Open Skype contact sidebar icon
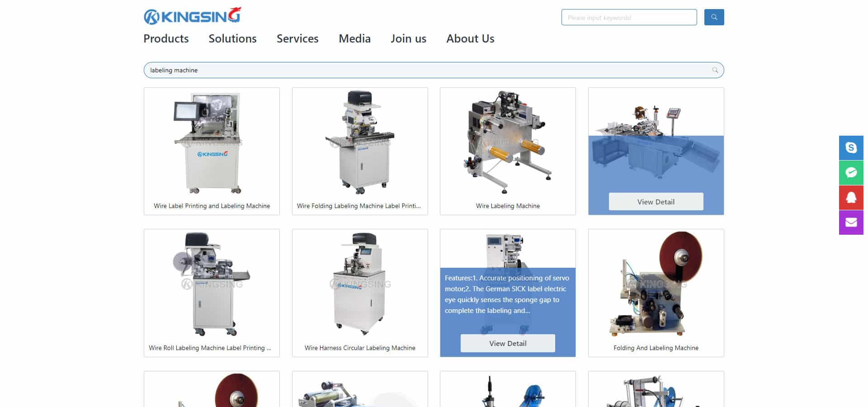 point(851,148)
